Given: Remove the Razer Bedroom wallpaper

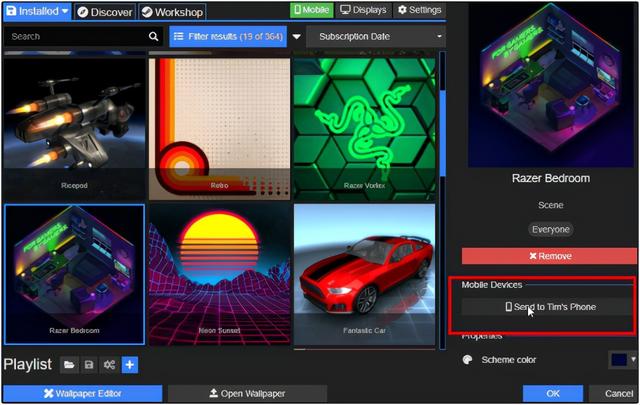Looking at the screenshot, I should (x=549, y=256).
